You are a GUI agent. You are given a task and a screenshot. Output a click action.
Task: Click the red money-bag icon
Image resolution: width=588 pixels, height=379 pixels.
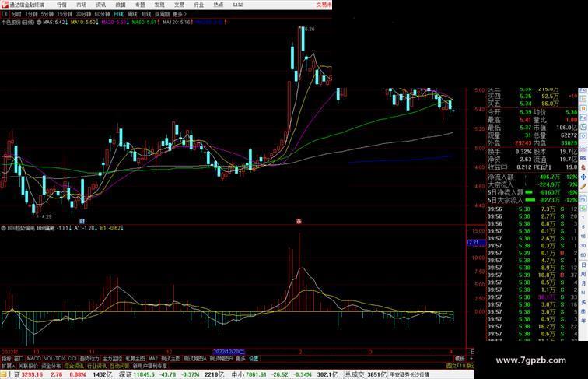click(583, 168)
